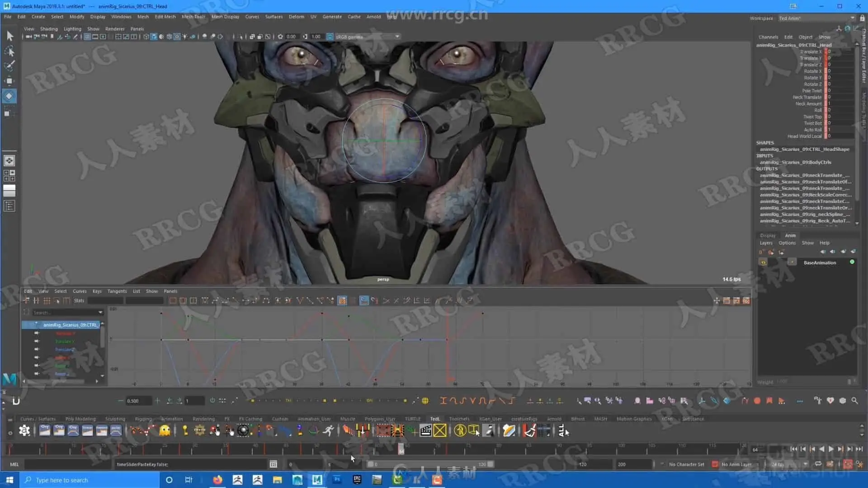Activate the Lasso select tool
The width and height of the screenshot is (868, 488).
pyautogui.click(x=9, y=51)
